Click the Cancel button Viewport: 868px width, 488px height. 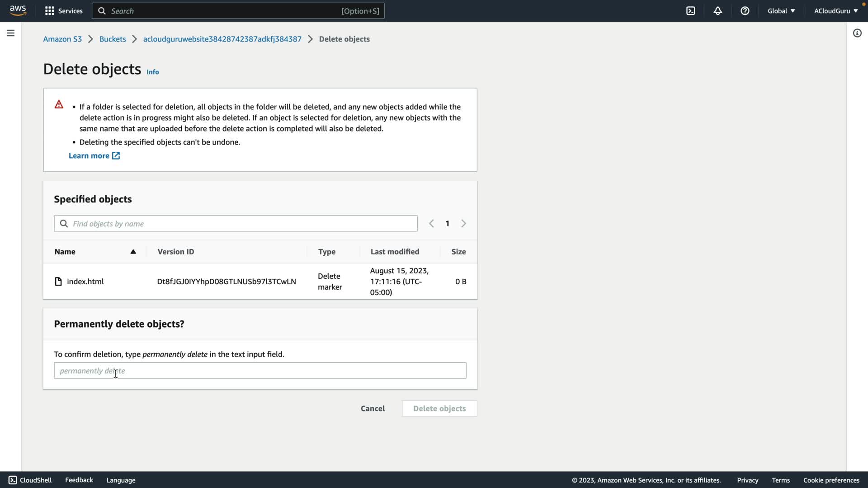[x=373, y=408]
